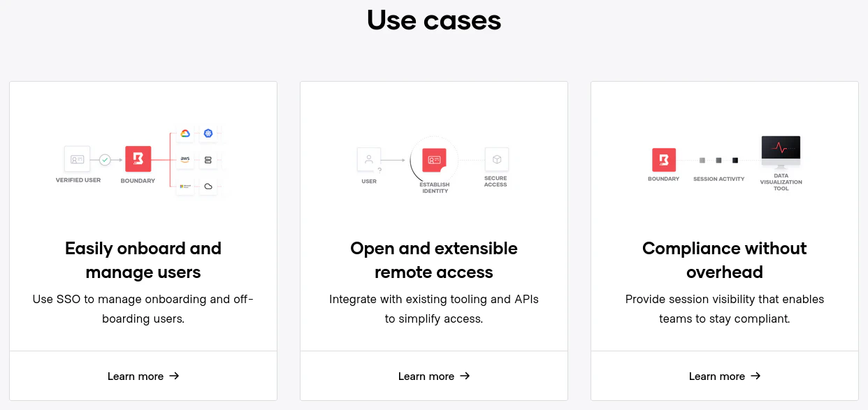Click the AWS logo icon
The width and height of the screenshot is (868, 410).
click(x=185, y=159)
